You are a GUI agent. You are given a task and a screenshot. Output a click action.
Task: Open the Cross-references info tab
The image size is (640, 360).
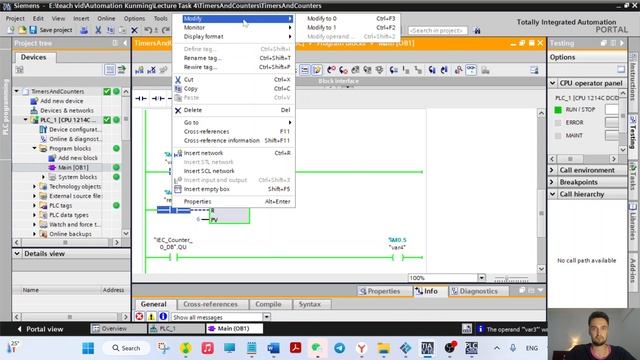click(x=210, y=304)
